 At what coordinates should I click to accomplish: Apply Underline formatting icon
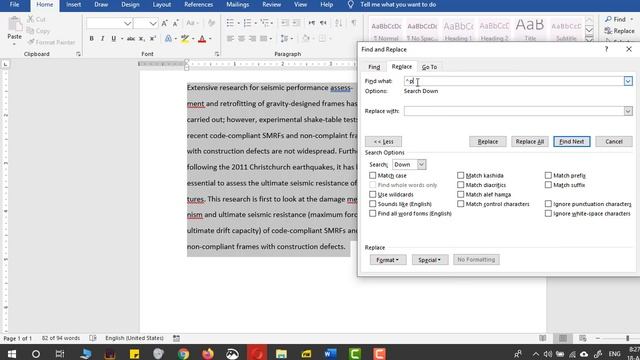tap(113, 39)
